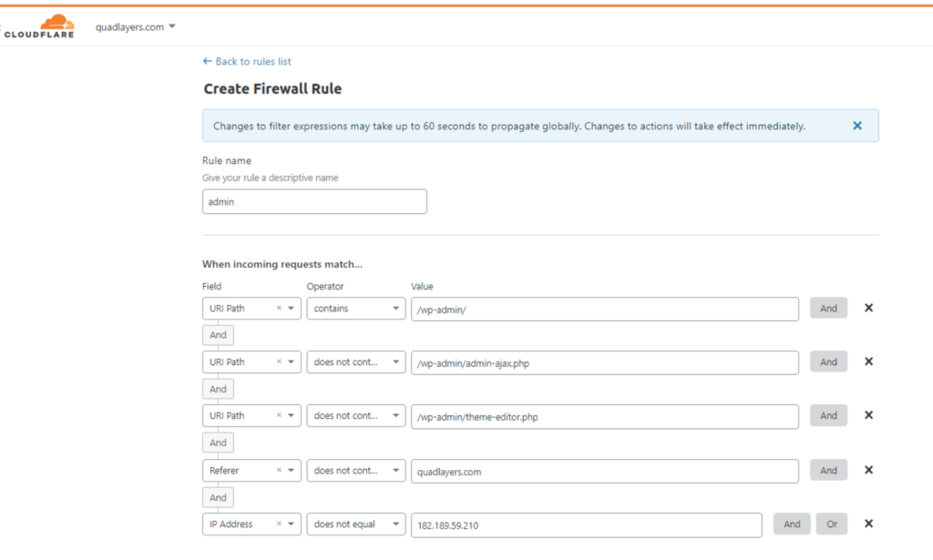Viewport: 933px width, 560px height.
Task: Clear the Referer field selection
Action: click(279, 470)
